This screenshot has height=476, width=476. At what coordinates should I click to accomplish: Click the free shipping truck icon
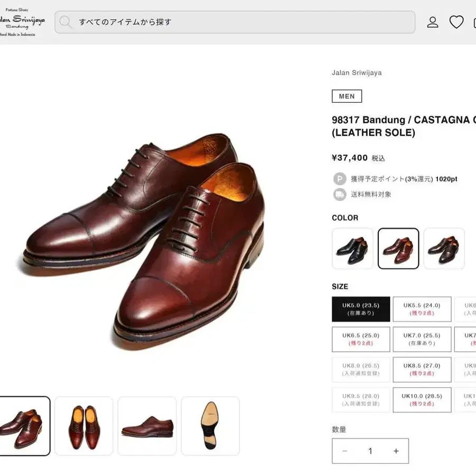(340, 194)
